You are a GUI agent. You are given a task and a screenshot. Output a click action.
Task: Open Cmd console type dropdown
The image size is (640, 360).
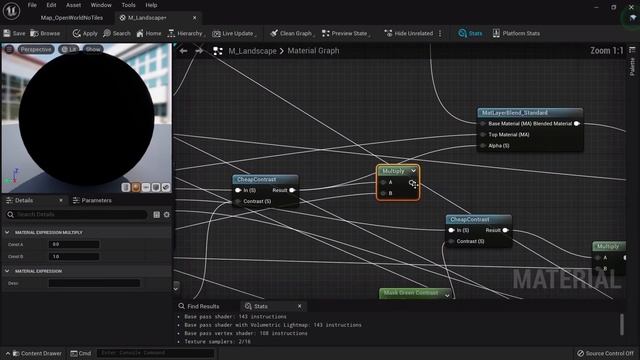click(x=80, y=353)
